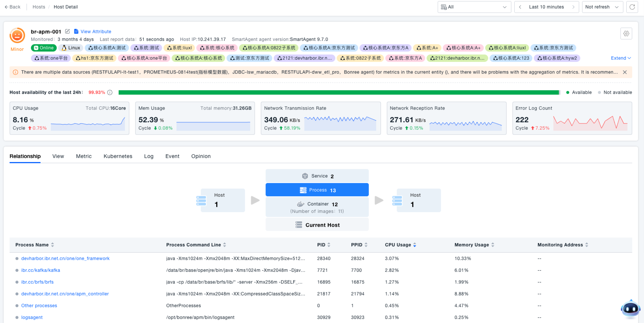
Task: Select the Container 12 relationship block
Action: [x=317, y=207]
